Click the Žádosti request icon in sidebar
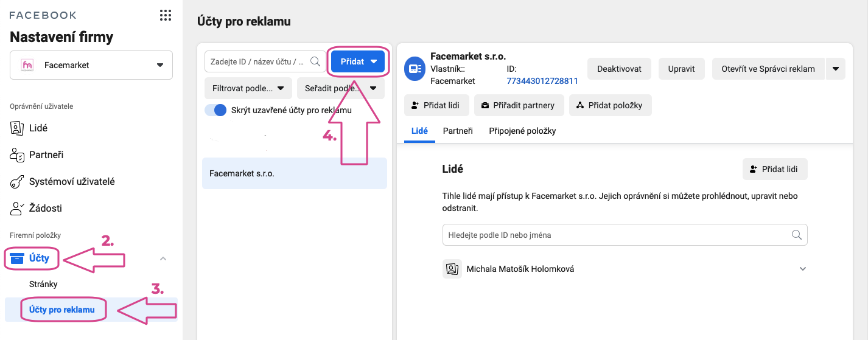868x340 pixels. (x=17, y=209)
